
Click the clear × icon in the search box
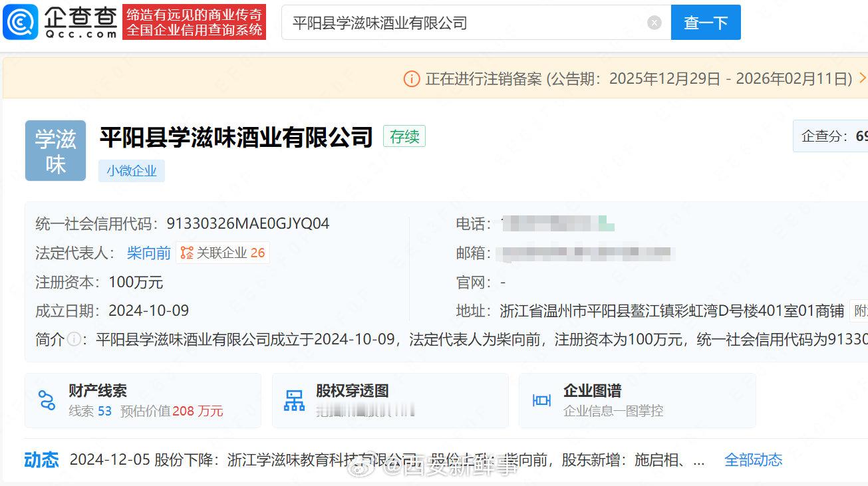pyautogui.click(x=654, y=22)
